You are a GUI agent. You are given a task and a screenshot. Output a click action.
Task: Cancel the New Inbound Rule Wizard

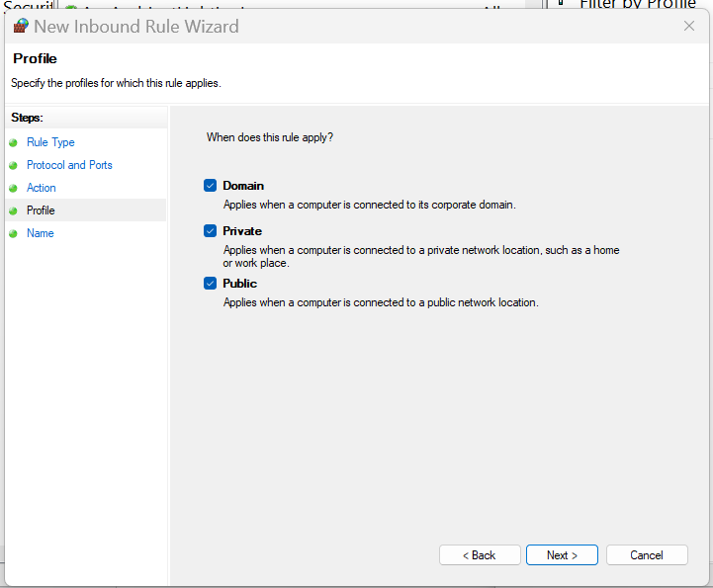click(x=647, y=554)
